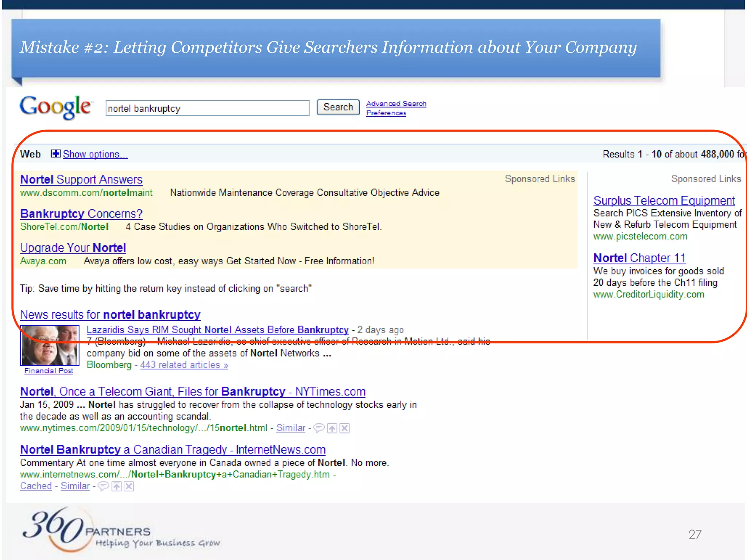Remove the NYTimes result with X icon
Viewport: 747px width, 560px height.
[x=344, y=428]
